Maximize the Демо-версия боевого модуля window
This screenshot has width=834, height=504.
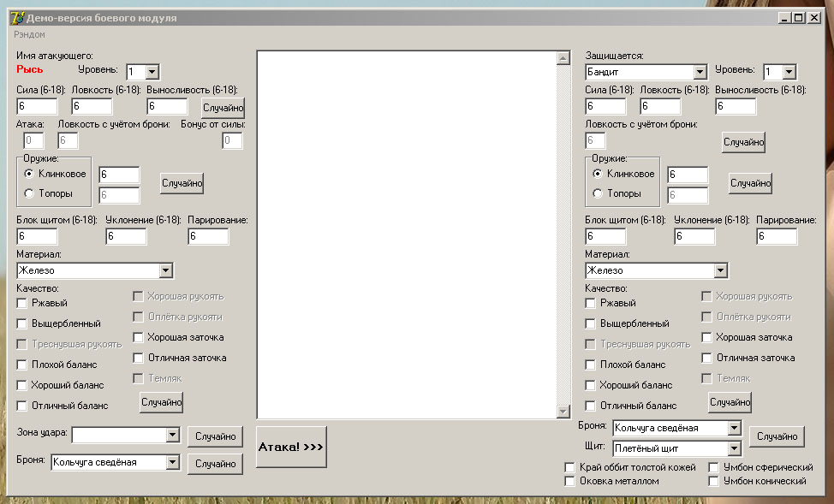click(x=799, y=18)
